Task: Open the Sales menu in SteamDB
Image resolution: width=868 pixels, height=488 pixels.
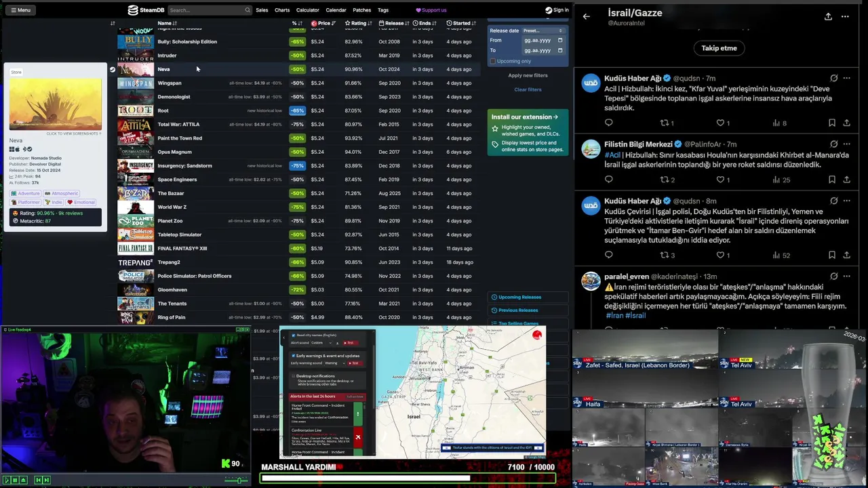Action: tap(262, 10)
